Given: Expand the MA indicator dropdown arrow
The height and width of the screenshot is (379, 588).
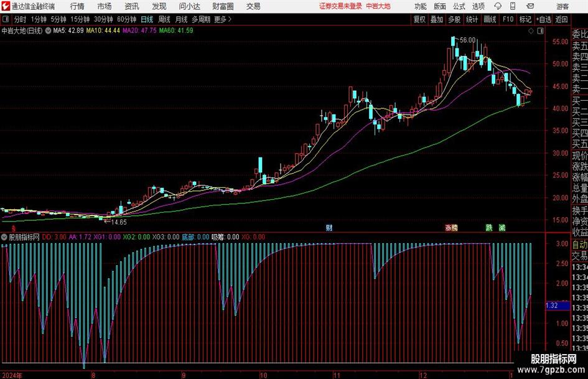Looking at the screenshot, I should [x=48, y=30].
